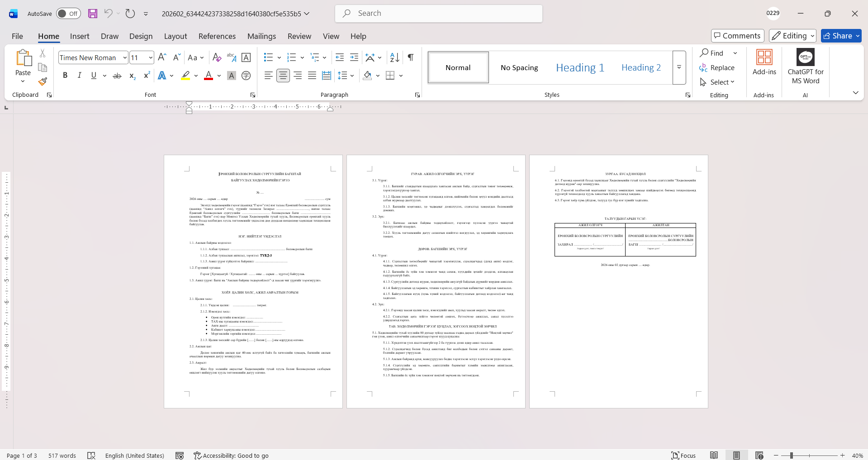Switch to the References tab

[217, 36]
